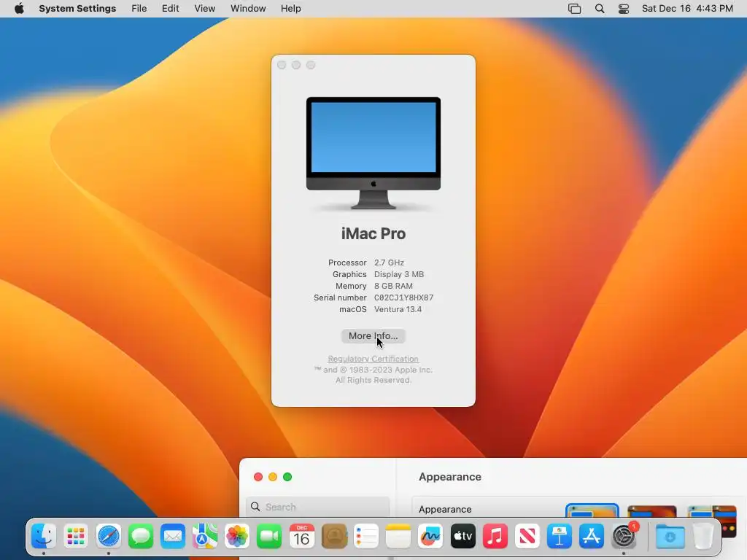Open the View menu
The image size is (747, 560).
tap(204, 9)
